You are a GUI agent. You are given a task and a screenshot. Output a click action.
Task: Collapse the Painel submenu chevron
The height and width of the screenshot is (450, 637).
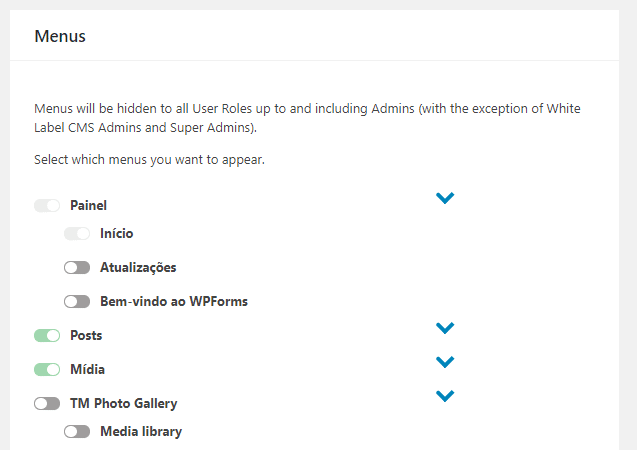446,198
